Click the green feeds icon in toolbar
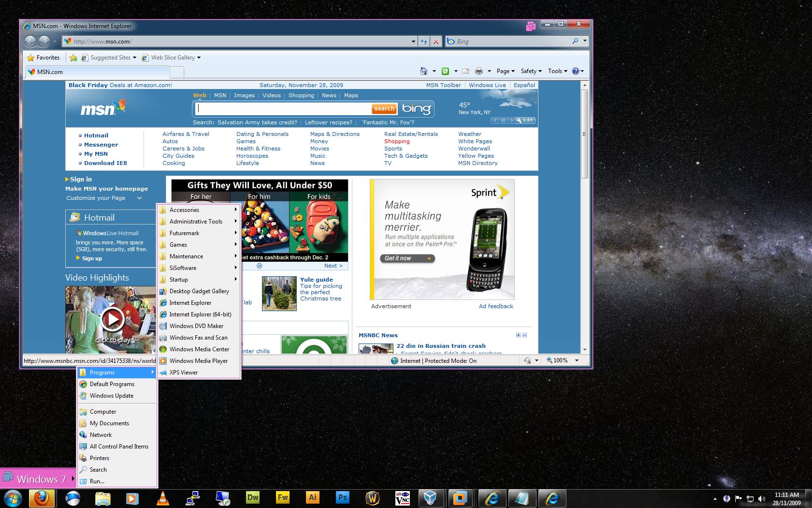The width and height of the screenshot is (812, 508). [445, 71]
